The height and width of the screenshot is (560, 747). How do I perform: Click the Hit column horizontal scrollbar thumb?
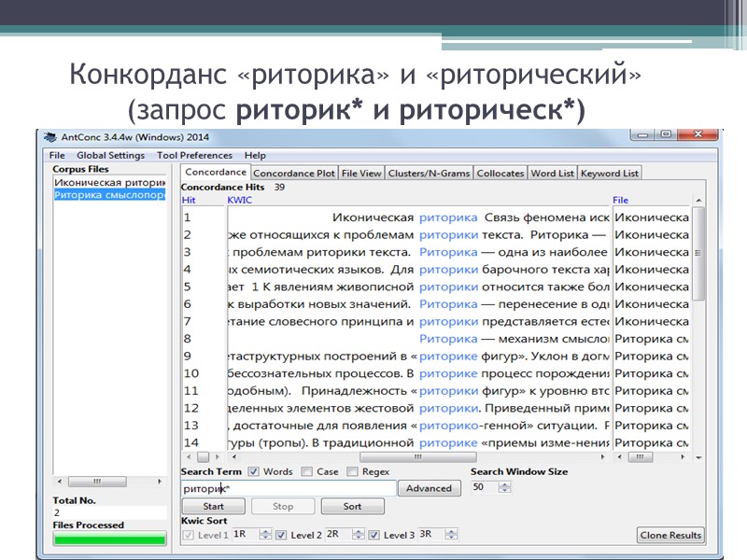pos(204,457)
